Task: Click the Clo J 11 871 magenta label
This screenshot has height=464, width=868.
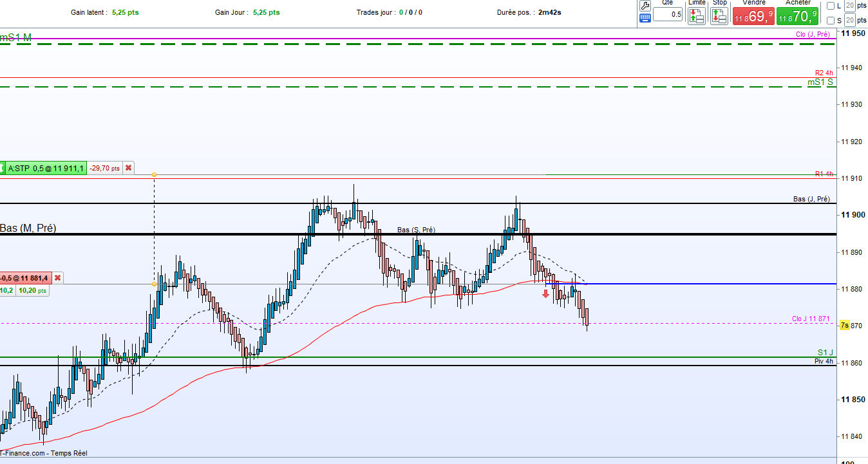Action: 811,319
